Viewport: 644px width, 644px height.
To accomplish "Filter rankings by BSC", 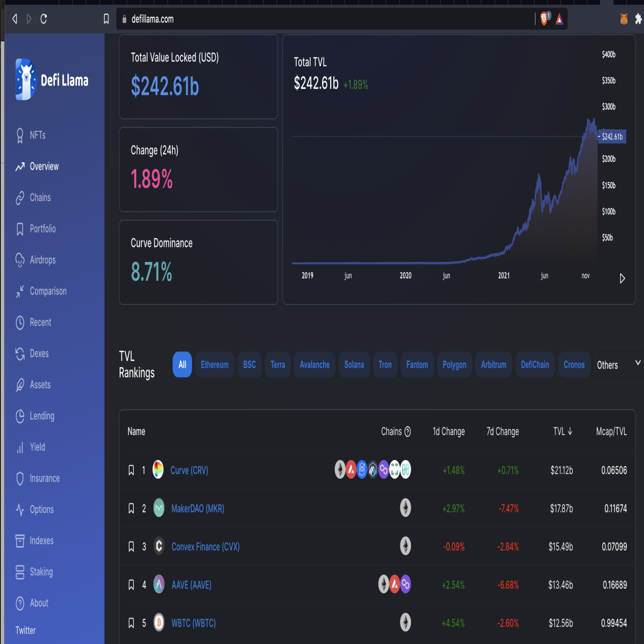I will click(x=250, y=364).
